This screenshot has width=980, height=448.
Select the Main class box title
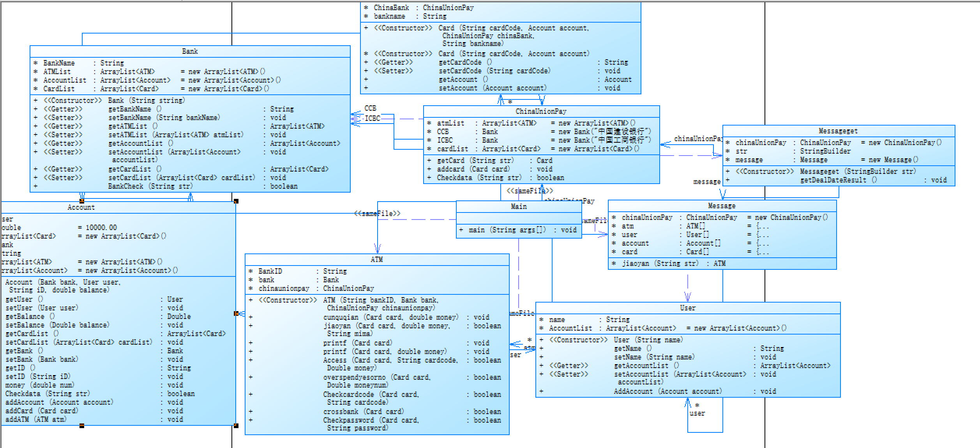[519, 207]
